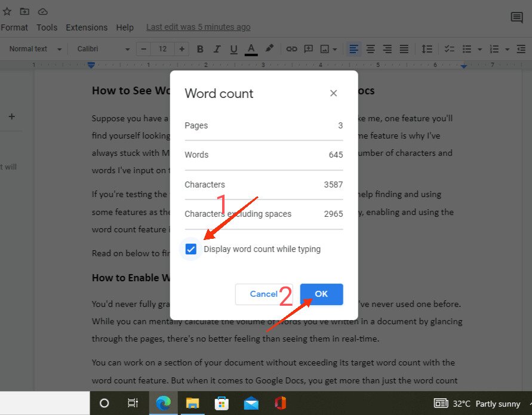Viewport: 532px width, 415px height.
Task: Uncheck 'Display word count while typing'
Action: click(x=190, y=249)
